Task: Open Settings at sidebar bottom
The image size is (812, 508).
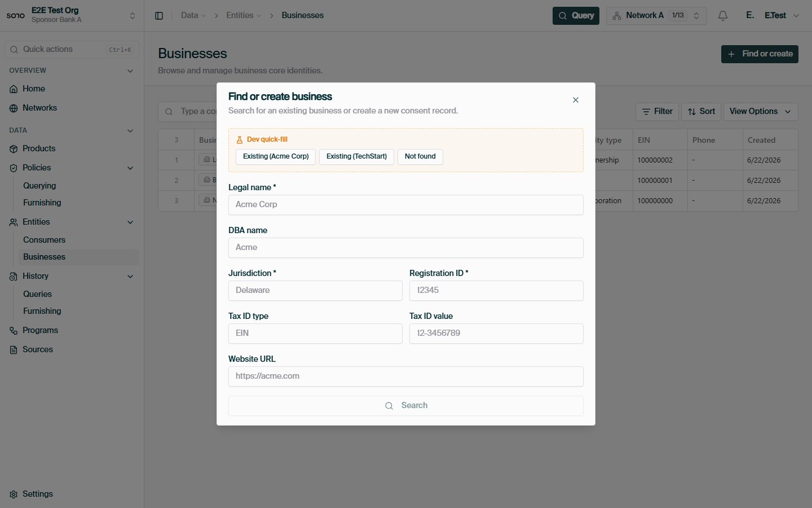Action: point(72,494)
